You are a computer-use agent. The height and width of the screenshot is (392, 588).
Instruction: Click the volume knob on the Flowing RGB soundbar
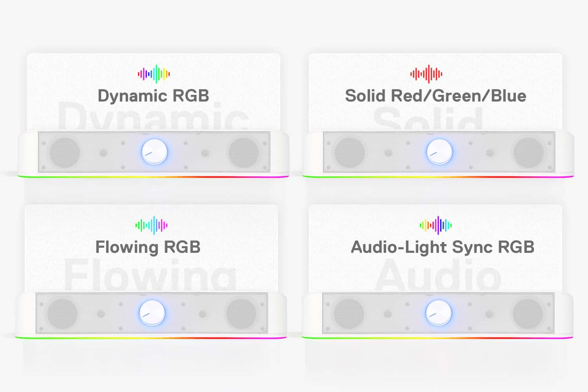point(152,313)
